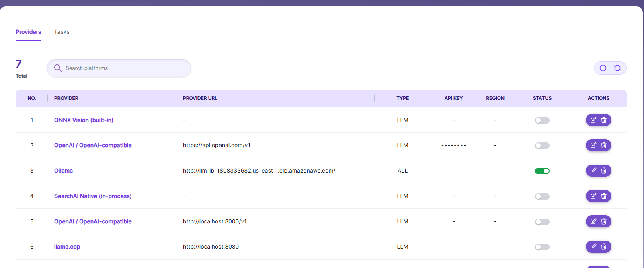Select the Providers tab
Image resolution: width=644 pixels, height=268 pixels.
(x=29, y=32)
